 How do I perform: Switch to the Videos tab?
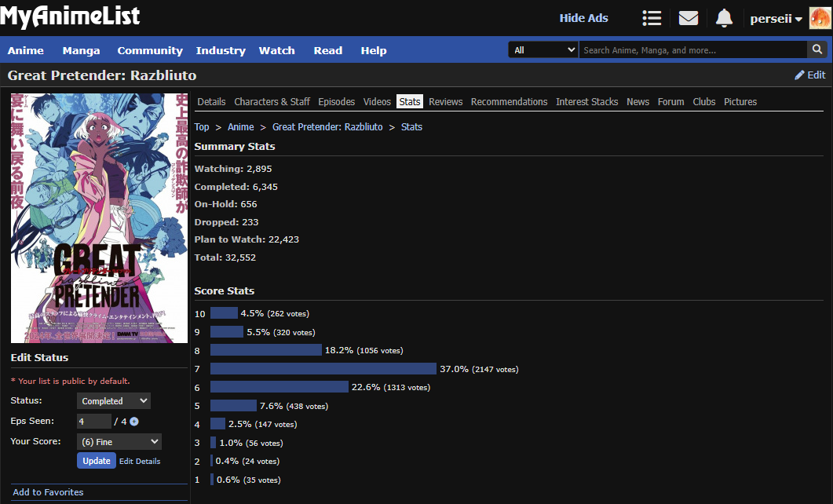[377, 101]
